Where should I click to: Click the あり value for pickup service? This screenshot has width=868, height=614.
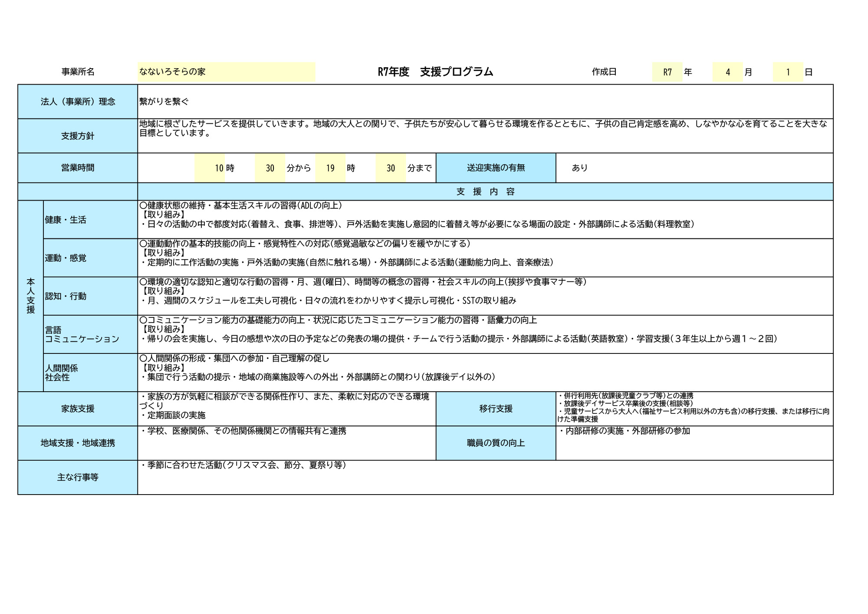click(579, 168)
